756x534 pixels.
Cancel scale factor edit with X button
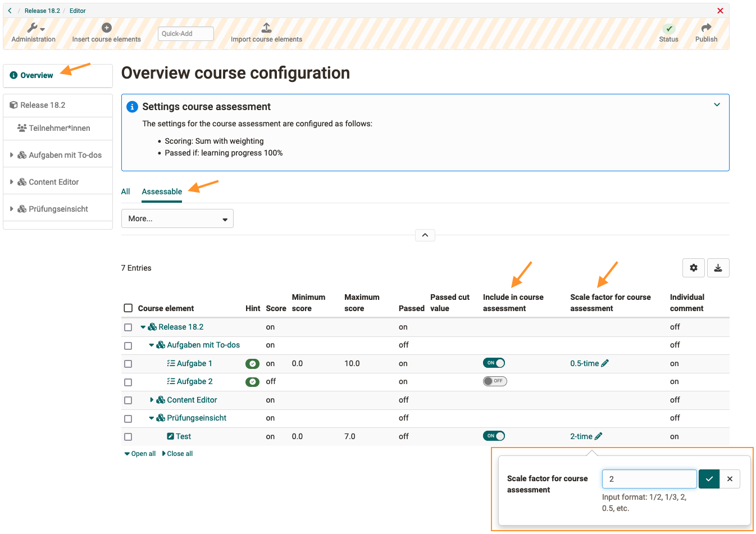pyautogui.click(x=730, y=479)
